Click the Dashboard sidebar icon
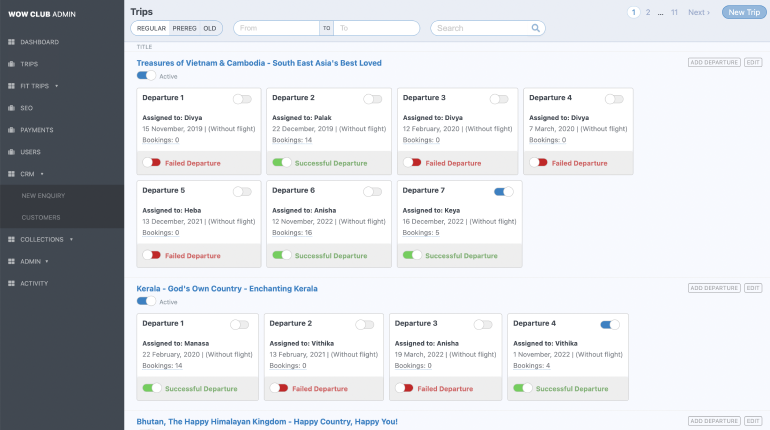The width and height of the screenshot is (770, 430). pyautogui.click(x=11, y=42)
